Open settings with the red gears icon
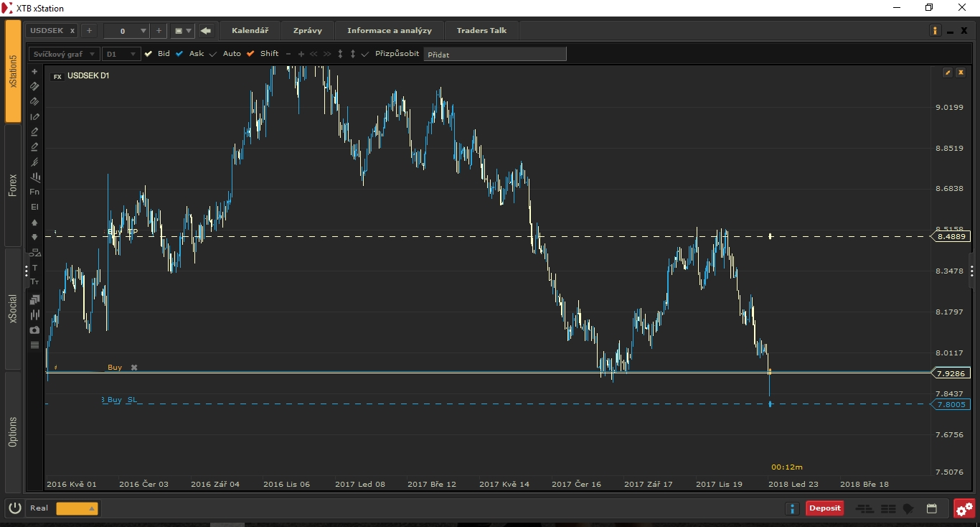This screenshot has width=980, height=527. (964, 508)
